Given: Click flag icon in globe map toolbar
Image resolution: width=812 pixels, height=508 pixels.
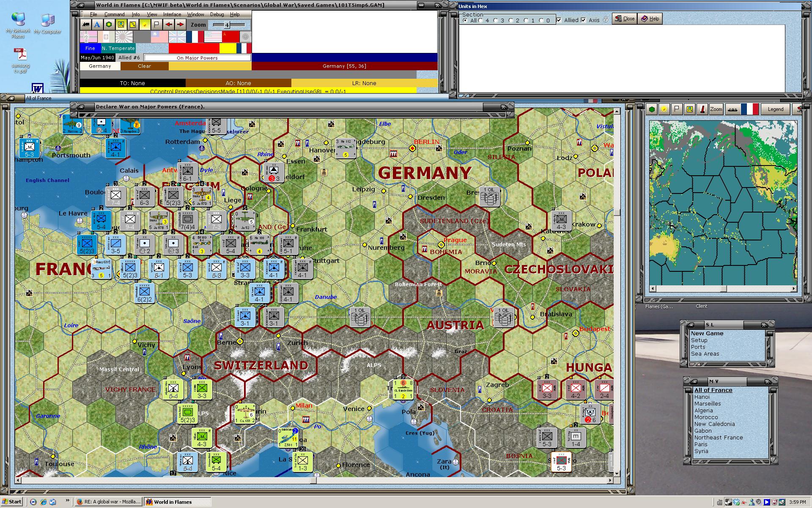Looking at the screenshot, I should pyautogui.click(x=677, y=109).
